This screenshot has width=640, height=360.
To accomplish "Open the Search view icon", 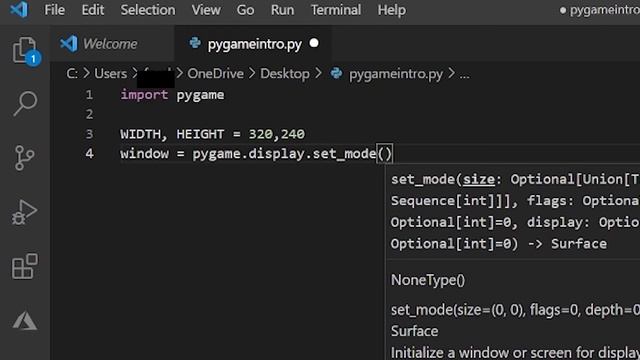I will click(25, 104).
